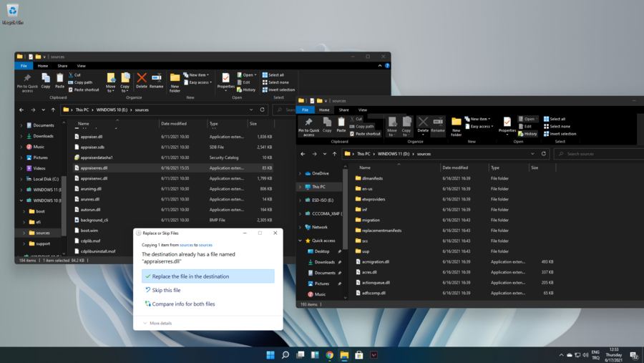Collapse Quick access in Windows 11 window sidebar
Screen dimensions: 644x363
pos(301,241)
